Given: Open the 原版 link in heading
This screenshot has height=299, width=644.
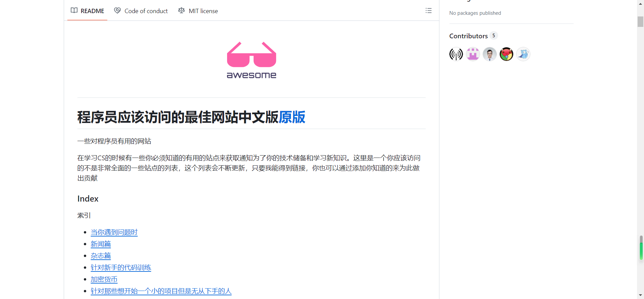Looking at the screenshot, I should coord(292,117).
